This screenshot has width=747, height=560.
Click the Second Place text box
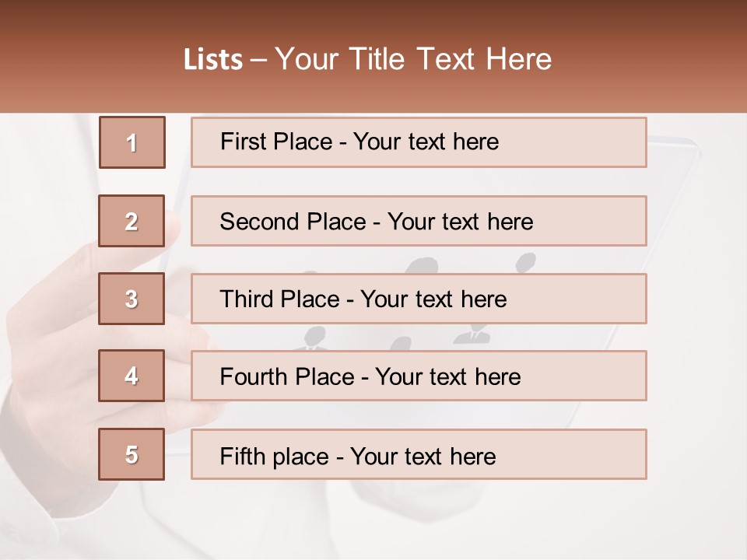(x=419, y=221)
